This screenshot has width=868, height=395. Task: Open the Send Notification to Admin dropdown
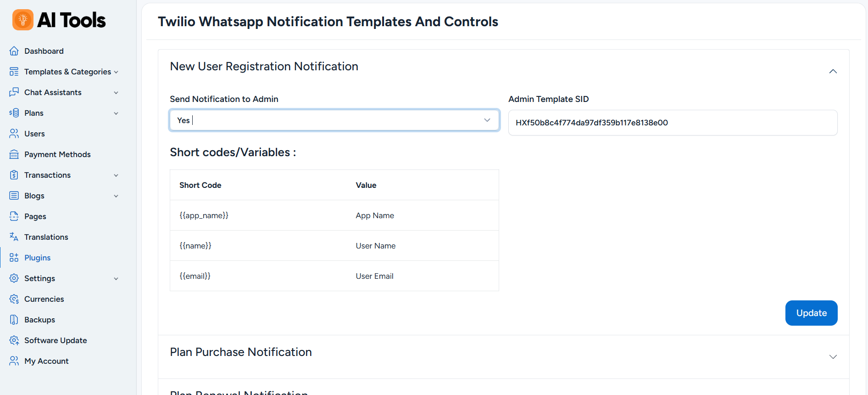point(334,120)
